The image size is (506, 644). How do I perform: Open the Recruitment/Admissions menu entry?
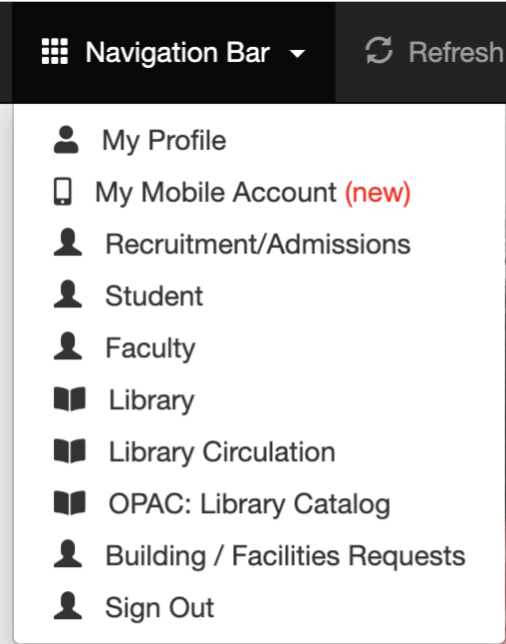pos(259,244)
